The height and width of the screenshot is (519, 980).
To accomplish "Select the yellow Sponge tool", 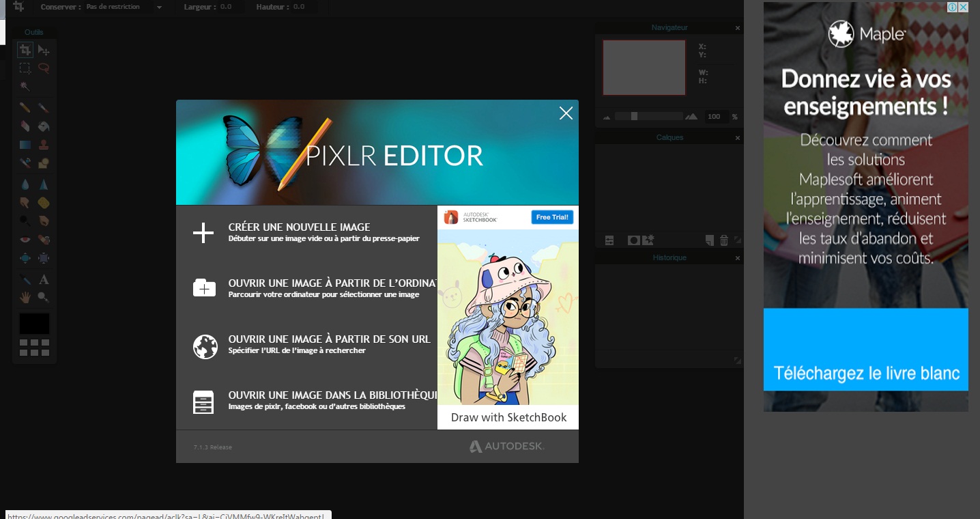I will (x=44, y=203).
